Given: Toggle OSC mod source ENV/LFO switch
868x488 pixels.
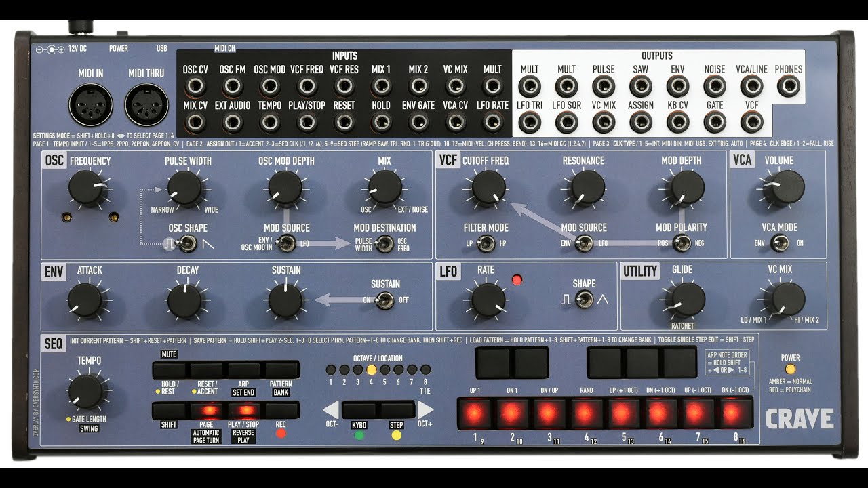Looking at the screenshot, I should click(x=288, y=244).
